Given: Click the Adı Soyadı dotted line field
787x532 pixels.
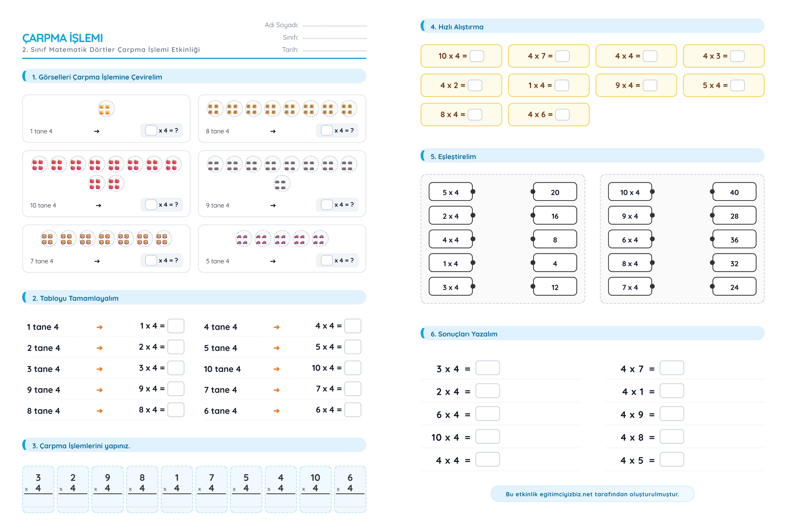Looking at the screenshot, I should pyautogui.click(x=335, y=26).
